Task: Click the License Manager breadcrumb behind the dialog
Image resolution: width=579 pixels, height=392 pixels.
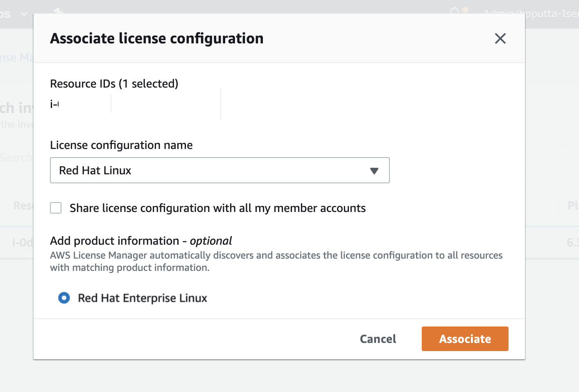Action: point(16,57)
